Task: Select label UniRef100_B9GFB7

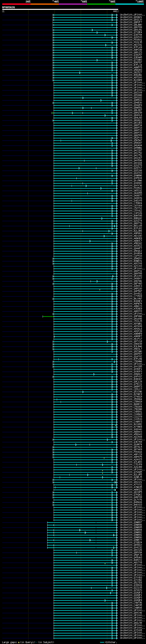Action: coord(131,62)
